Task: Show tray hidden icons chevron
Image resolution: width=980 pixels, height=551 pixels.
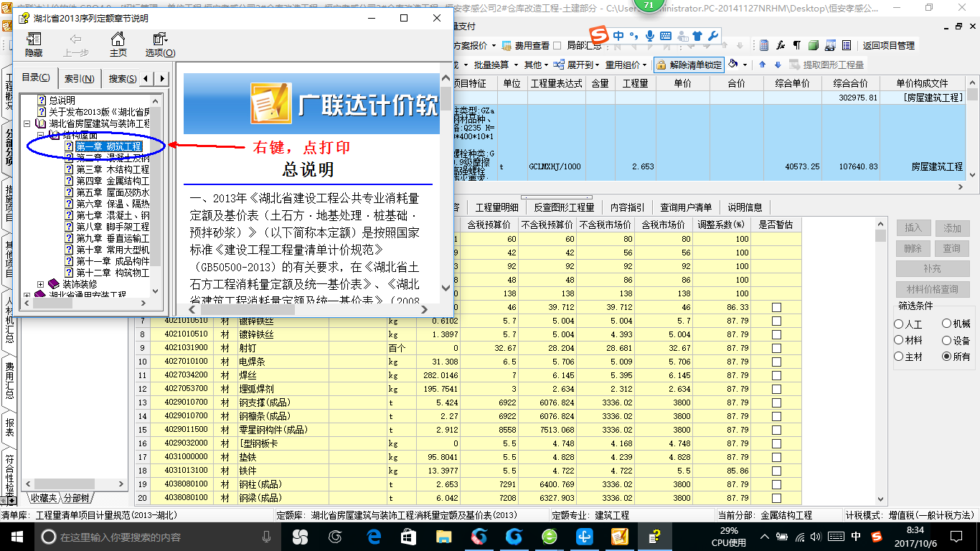Action: [x=765, y=537]
